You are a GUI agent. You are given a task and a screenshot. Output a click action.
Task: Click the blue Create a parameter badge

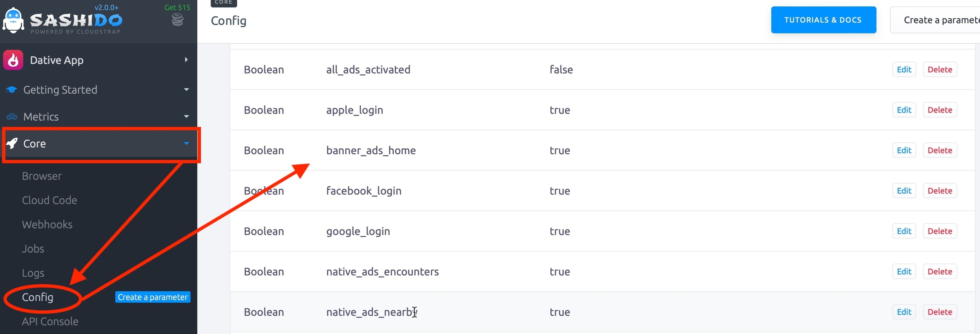point(153,297)
